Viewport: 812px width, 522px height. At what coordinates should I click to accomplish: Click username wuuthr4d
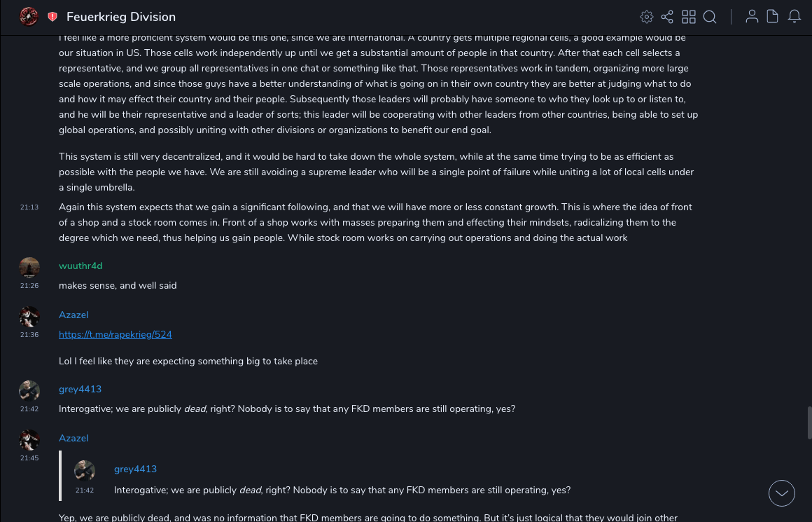[x=80, y=266]
